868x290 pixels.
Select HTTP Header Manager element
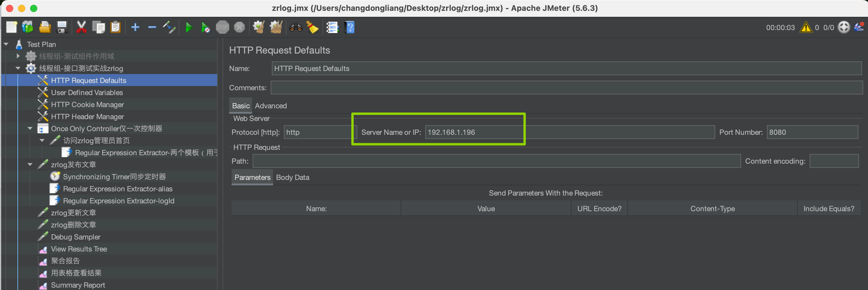[87, 116]
